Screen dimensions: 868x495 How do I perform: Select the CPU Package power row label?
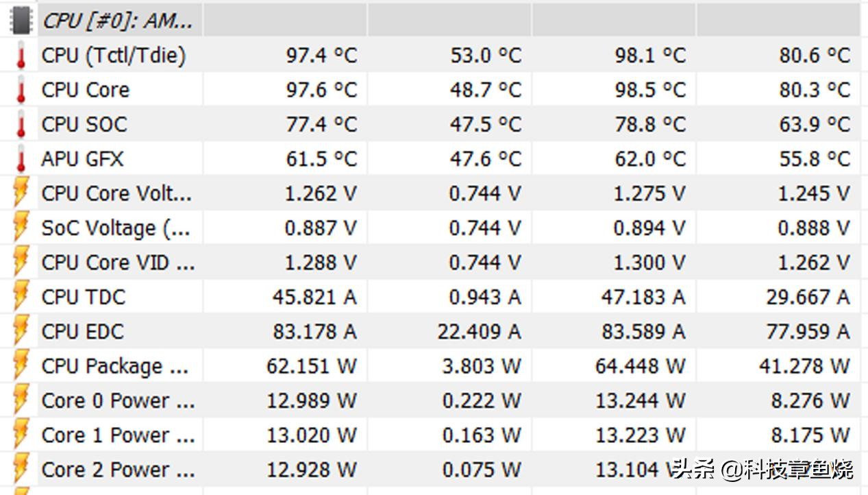(114, 366)
